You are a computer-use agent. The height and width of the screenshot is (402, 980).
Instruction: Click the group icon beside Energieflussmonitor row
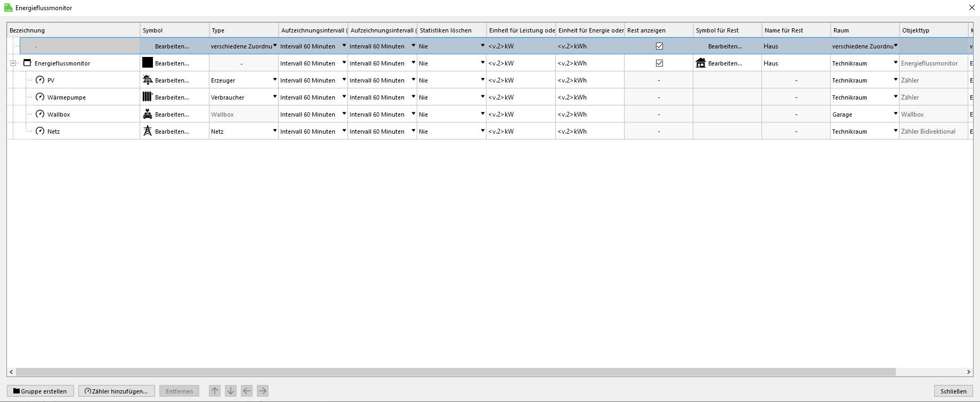27,63
